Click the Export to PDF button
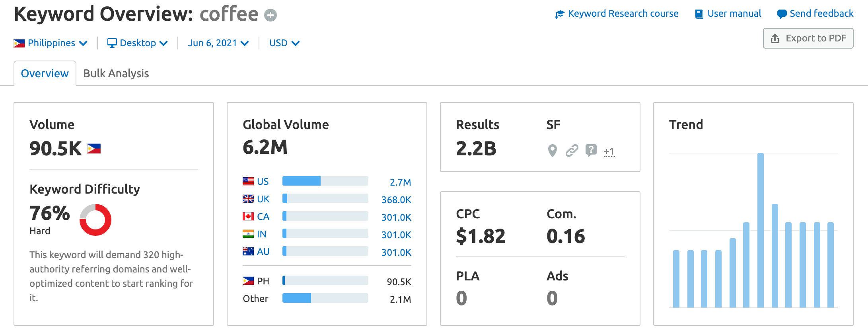Screen dimensions: 868x333 pos(808,38)
